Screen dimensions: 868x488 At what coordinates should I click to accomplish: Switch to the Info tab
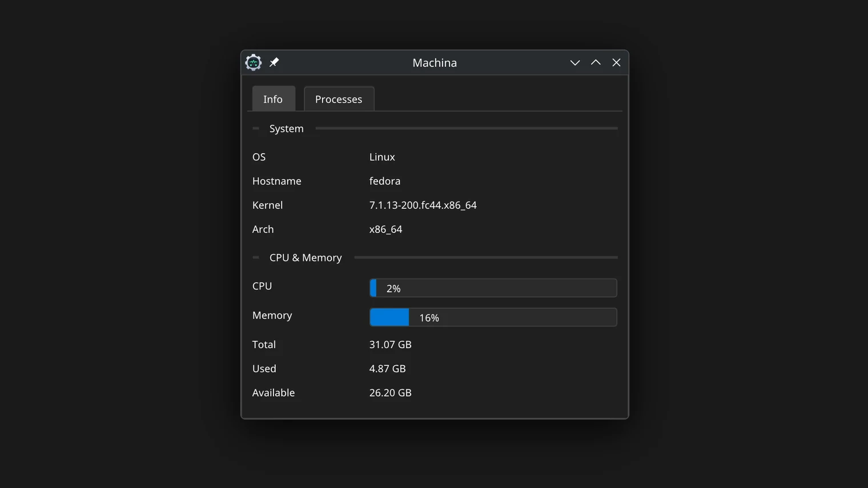[274, 99]
